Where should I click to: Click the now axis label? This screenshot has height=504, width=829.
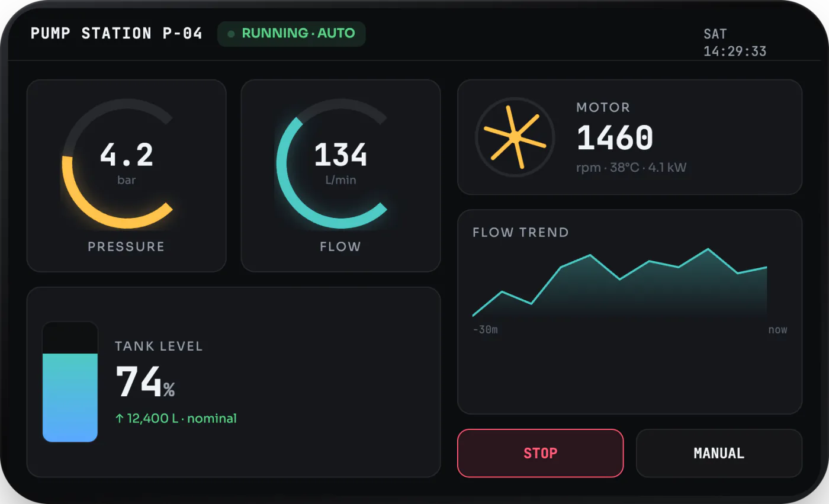pyautogui.click(x=777, y=330)
